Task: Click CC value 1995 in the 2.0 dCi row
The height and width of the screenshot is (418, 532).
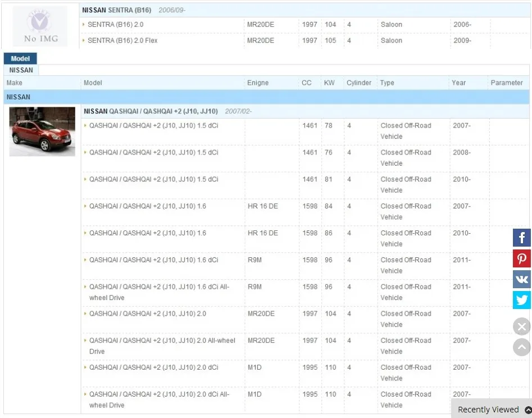Action: point(310,367)
